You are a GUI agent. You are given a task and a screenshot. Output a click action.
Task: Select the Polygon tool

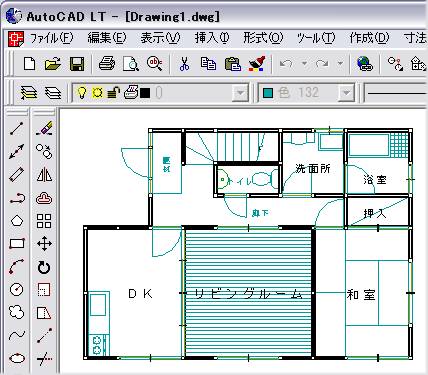(x=17, y=221)
